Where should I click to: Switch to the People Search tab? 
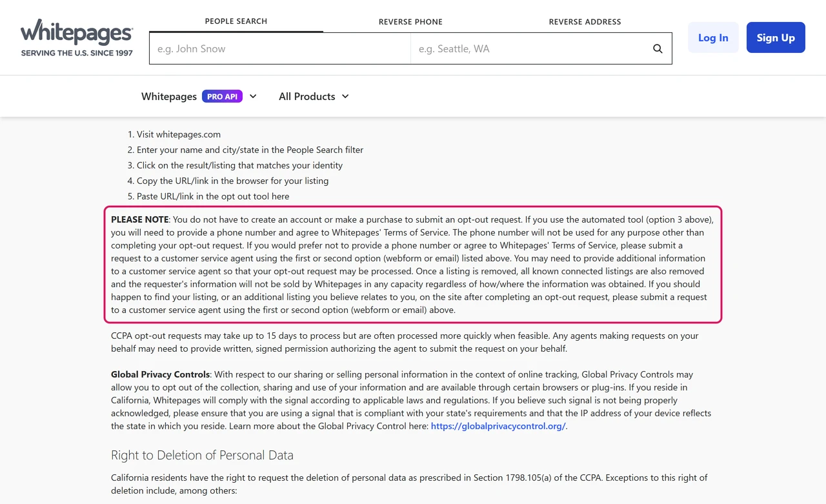click(236, 21)
